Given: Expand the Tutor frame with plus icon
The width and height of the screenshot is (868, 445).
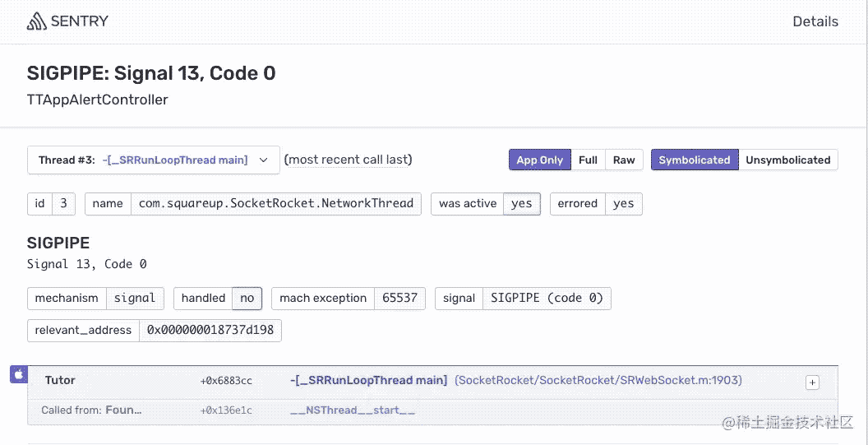Looking at the screenshot, I should click(812, 382).
